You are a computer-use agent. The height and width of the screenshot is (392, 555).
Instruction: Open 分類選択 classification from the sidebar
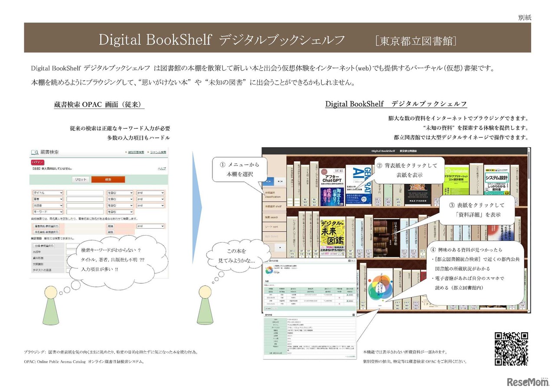click(x=273, y=194)
